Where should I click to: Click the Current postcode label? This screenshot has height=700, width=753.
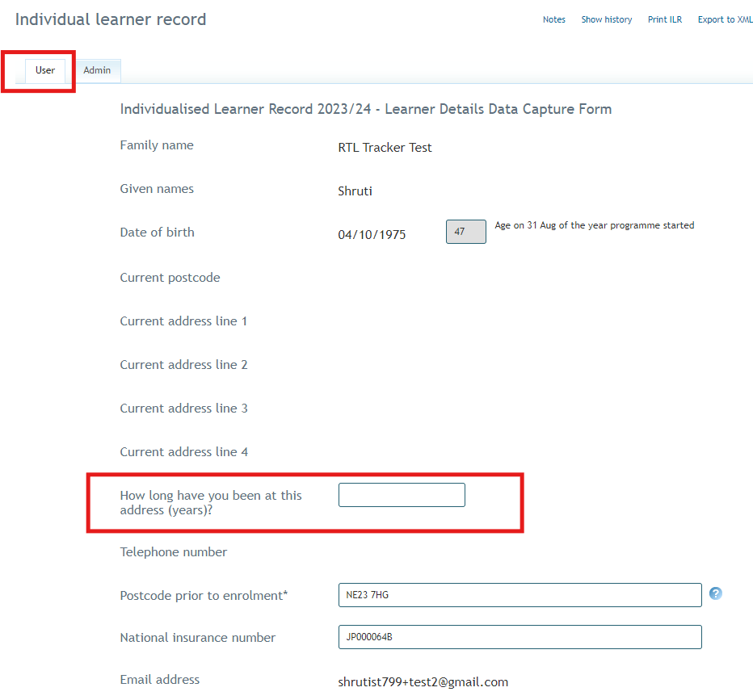click(x=170, y=277)
